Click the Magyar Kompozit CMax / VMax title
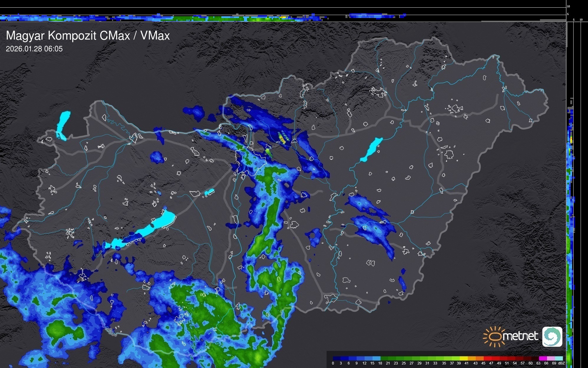This screenshot has width=588, height=368. (x=88, y=36)
